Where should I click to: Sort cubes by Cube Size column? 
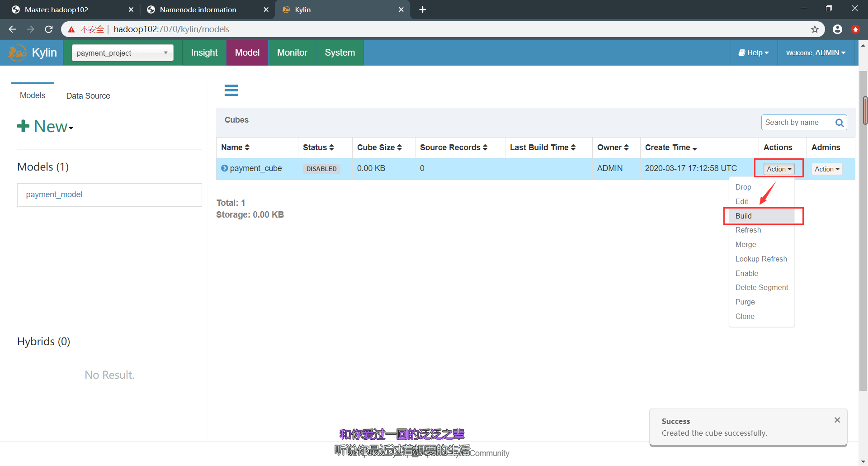[x=379, y=147]
